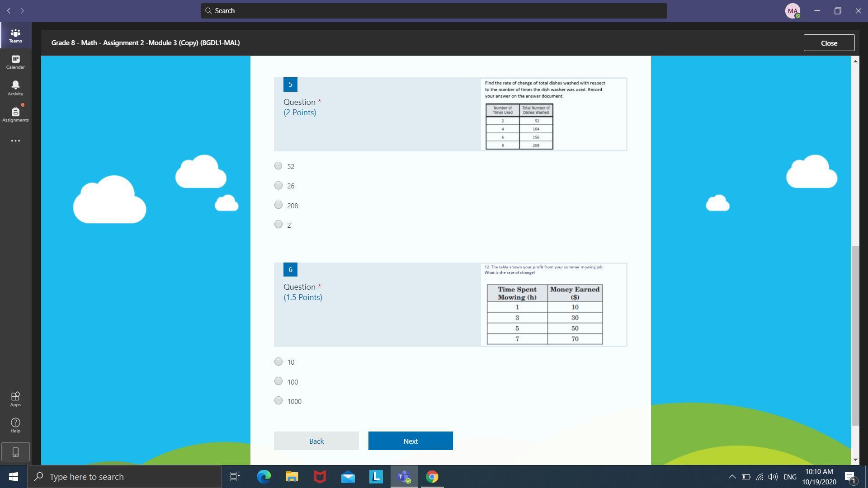
Task: Click the quiz page vertical scrollbar
Action: (x=855, y=334)
